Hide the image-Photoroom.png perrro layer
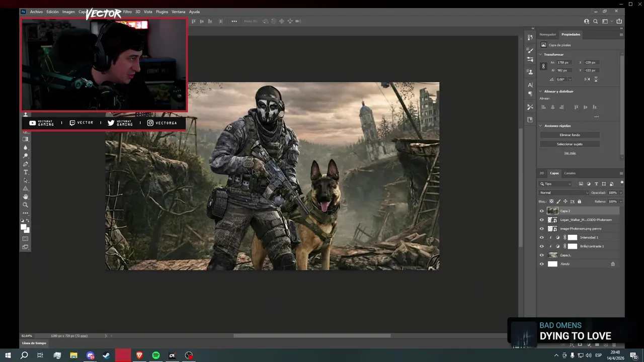644x362 pixels. coord(542,229)
